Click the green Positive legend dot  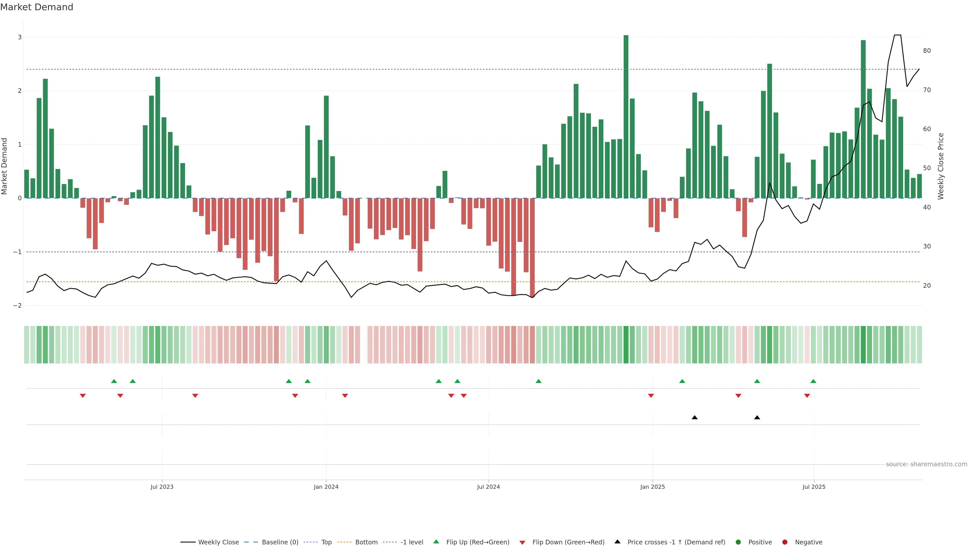click(738, 542)
